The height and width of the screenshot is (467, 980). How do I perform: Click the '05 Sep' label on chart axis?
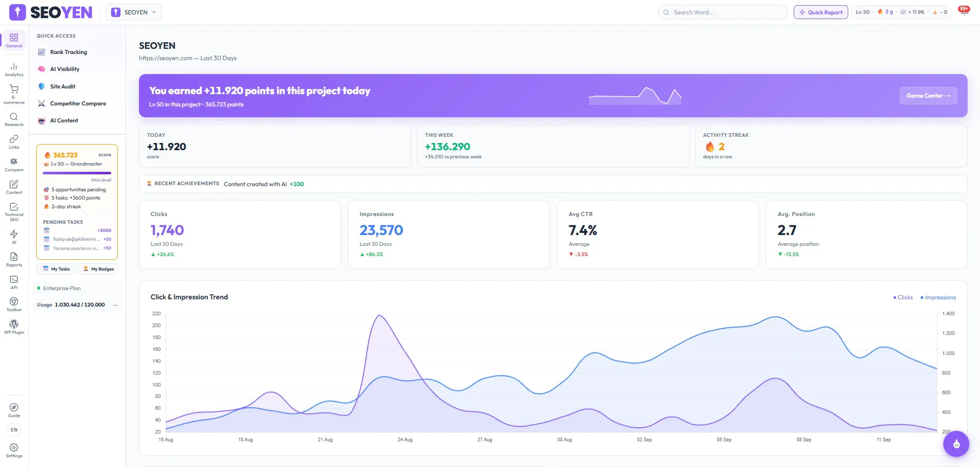pyautogui.click(x=724, y=440)
